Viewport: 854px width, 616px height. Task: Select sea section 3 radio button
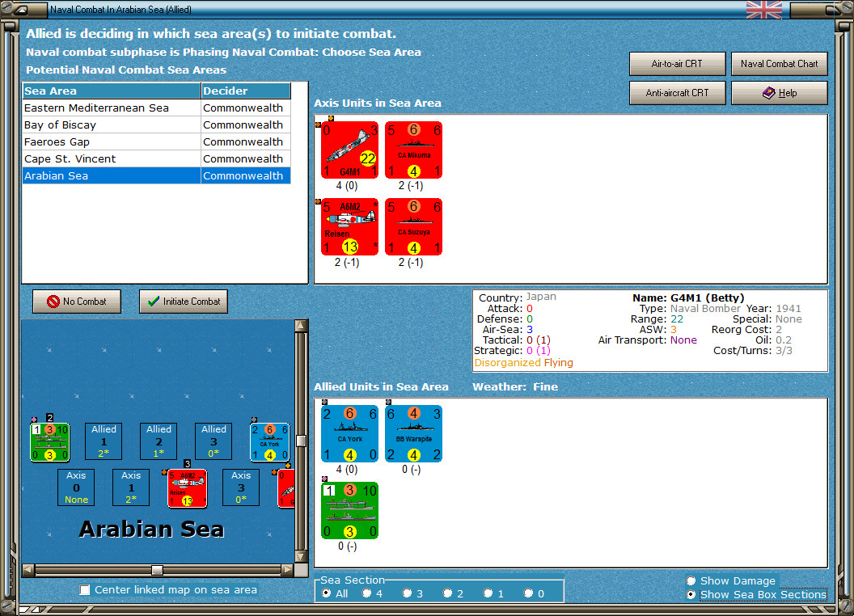[x=407, y=593]
